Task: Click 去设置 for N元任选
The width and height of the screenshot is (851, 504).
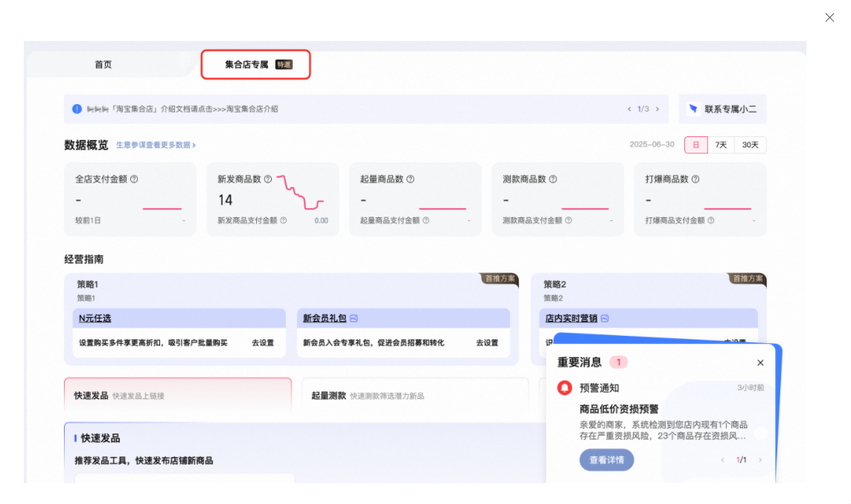Action: (x=263, y=343)
